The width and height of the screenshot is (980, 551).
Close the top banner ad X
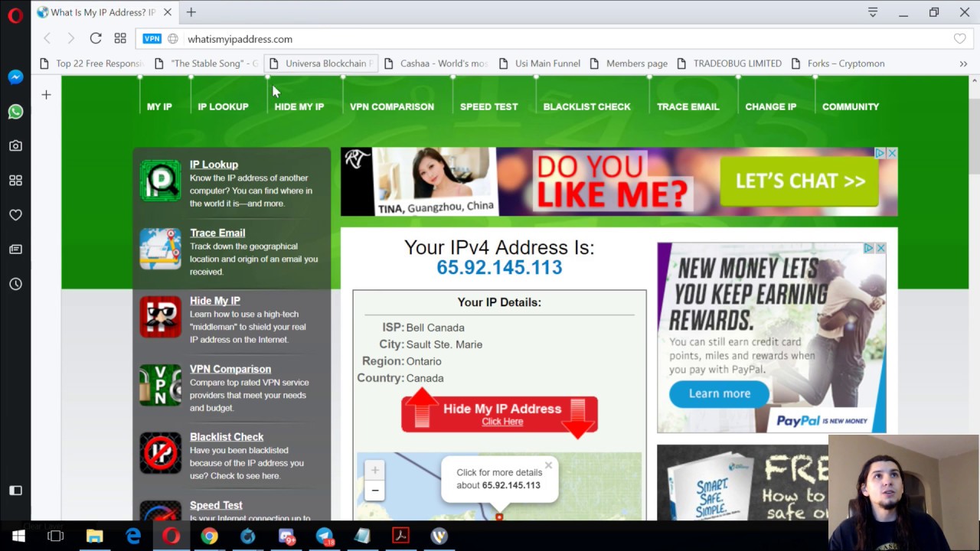point(891,154)
